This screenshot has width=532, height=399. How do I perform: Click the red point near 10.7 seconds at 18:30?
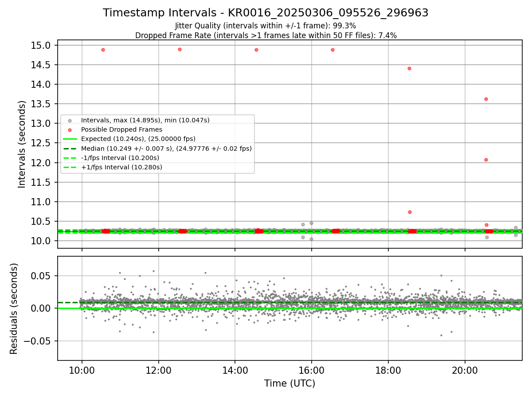coord(410,212)
